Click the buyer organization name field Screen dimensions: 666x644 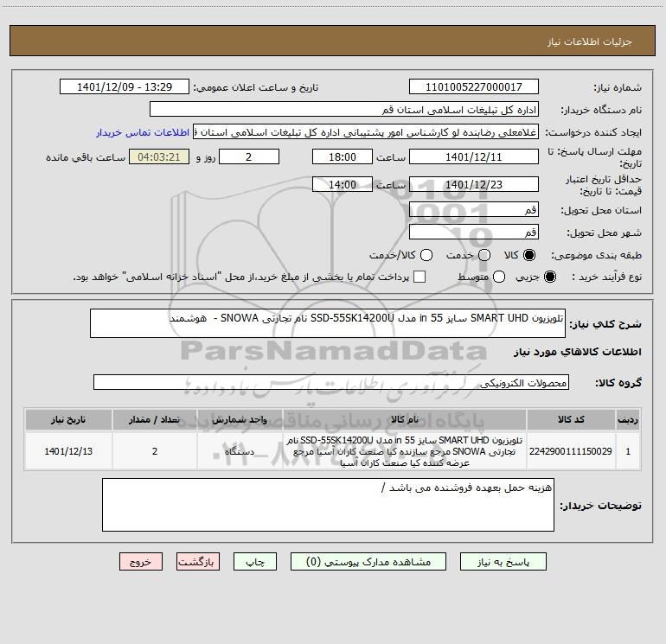point(344,110)
